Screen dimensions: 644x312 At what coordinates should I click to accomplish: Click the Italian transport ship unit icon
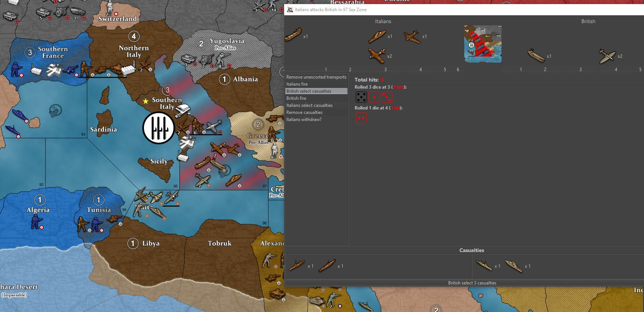click(293, 35)
